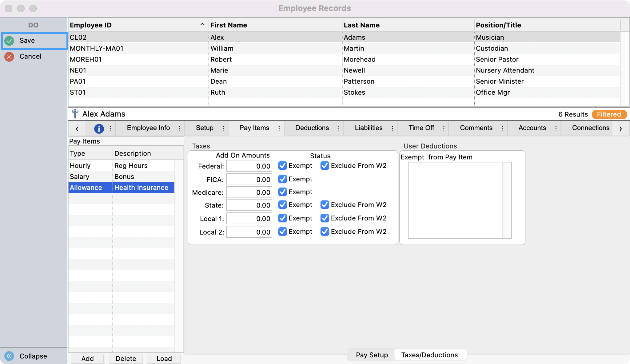Toggle State Exclude From W2 checkbox

[x=325, y=205]
